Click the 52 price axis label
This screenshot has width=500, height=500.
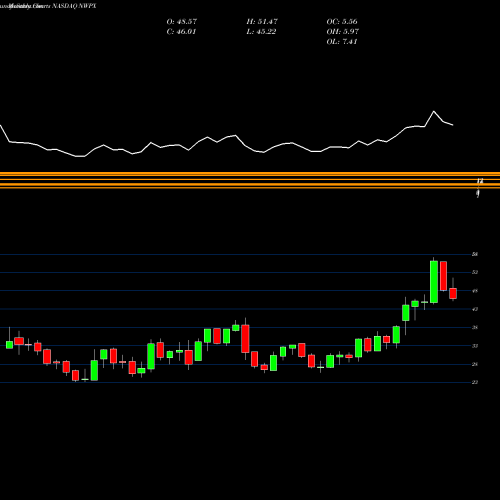pyautogui.click(x=475, y=272)
